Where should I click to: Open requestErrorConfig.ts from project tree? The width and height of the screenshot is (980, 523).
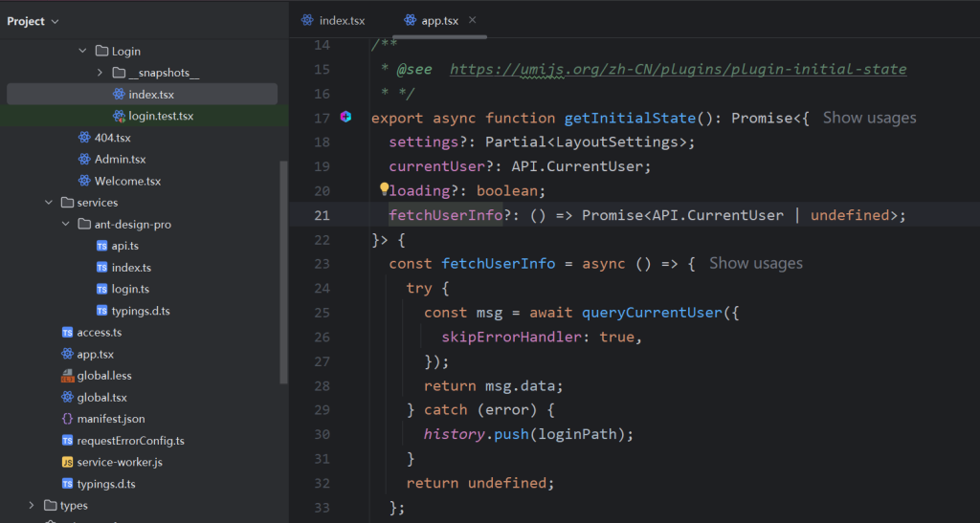130,441
